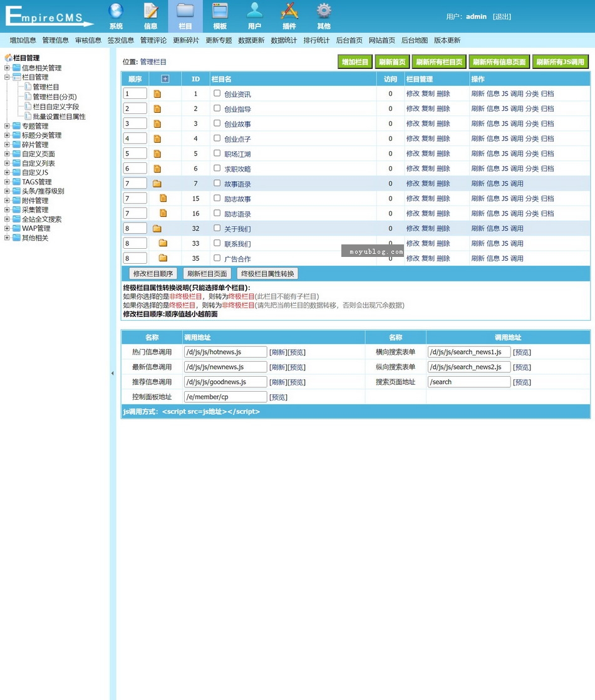Check the box for 创业指导
The width and height of the screenshot is (595, 700).
pos(217,108)
